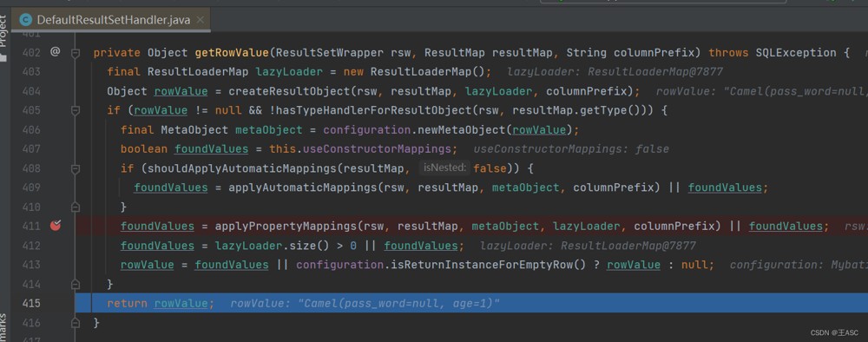868x342 pixels.
Task: Click isReturnInstanceForEmptyRow call on line 413
Action: coord(484,265)
